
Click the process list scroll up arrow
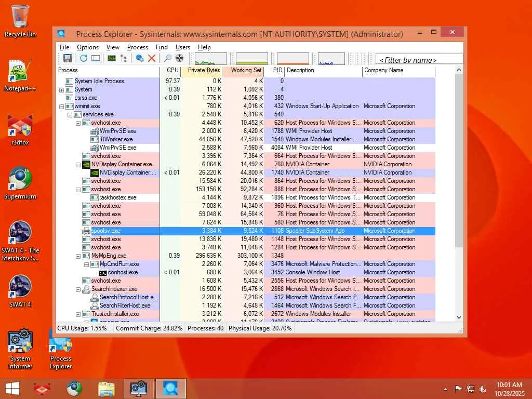click(x=459, y=70)
